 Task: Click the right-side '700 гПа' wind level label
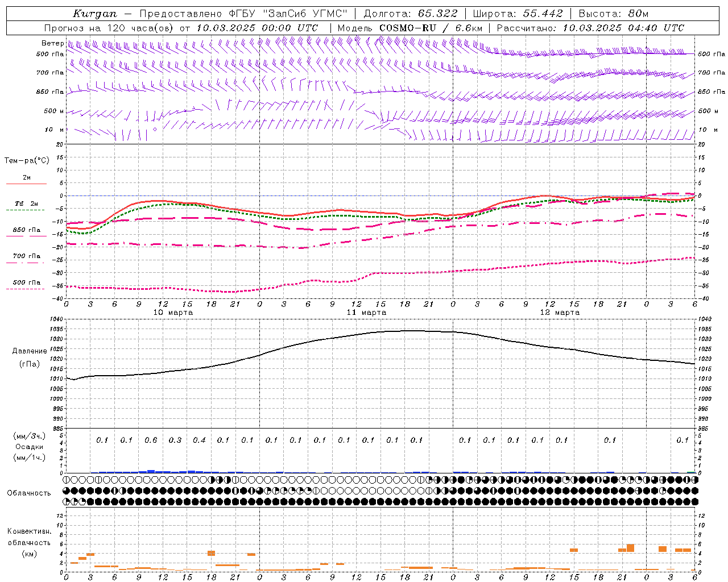click(x=712, y=73)
